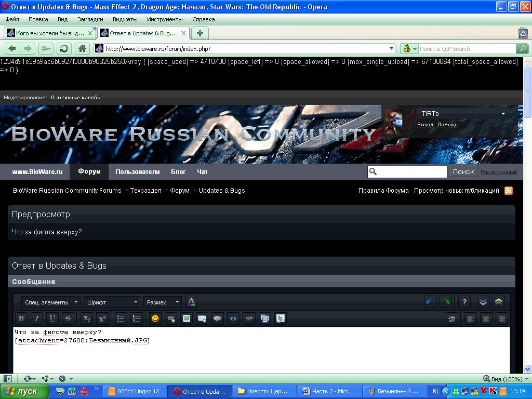The image size is (532, 399).
Task: Open the smiley emoticons picker
Action: coord(155,318)
